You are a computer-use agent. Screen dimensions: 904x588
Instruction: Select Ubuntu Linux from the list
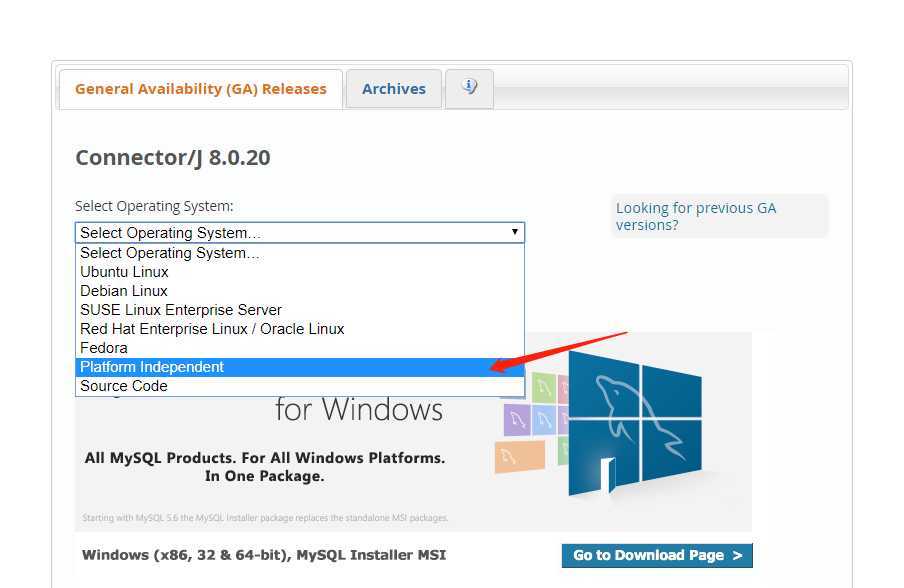pyautogui.click(x=300, y=272)
